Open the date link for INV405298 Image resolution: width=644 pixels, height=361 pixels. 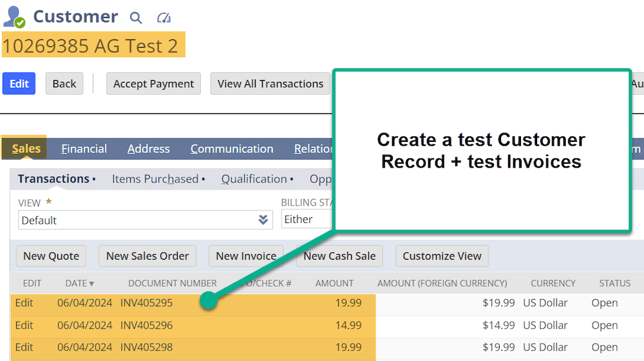84,347
